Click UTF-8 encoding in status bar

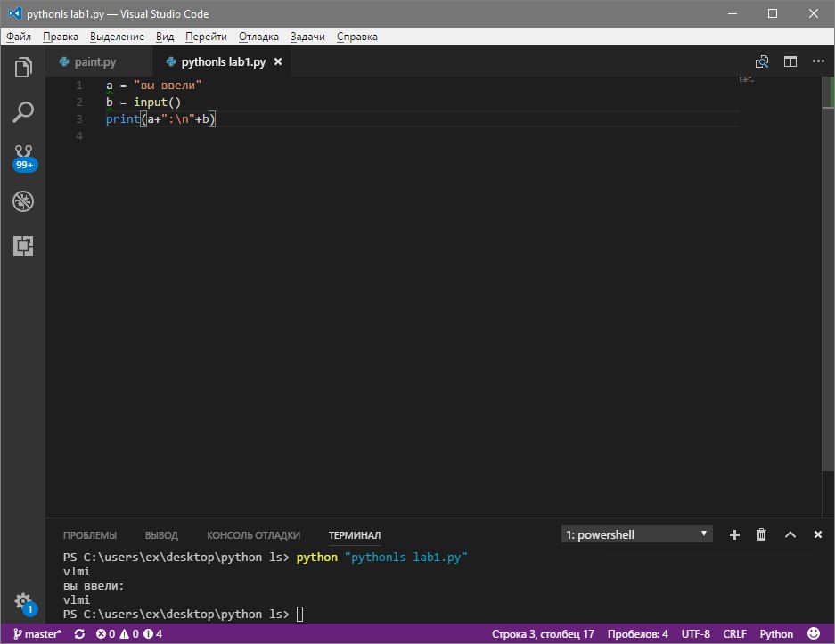click(x=695, y=634)
